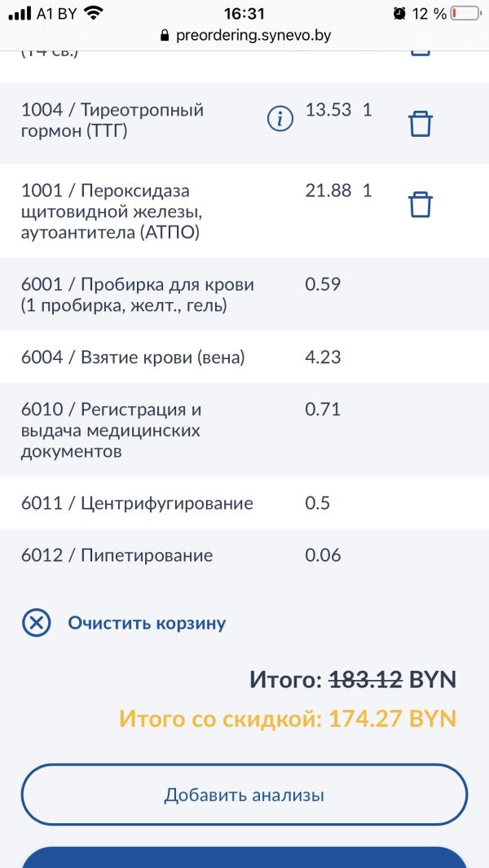Viewport: 489px width, 868px height.
Task: Click the circled X clear-cart icon
Action: pyautogui.click(x=37, y=623)
